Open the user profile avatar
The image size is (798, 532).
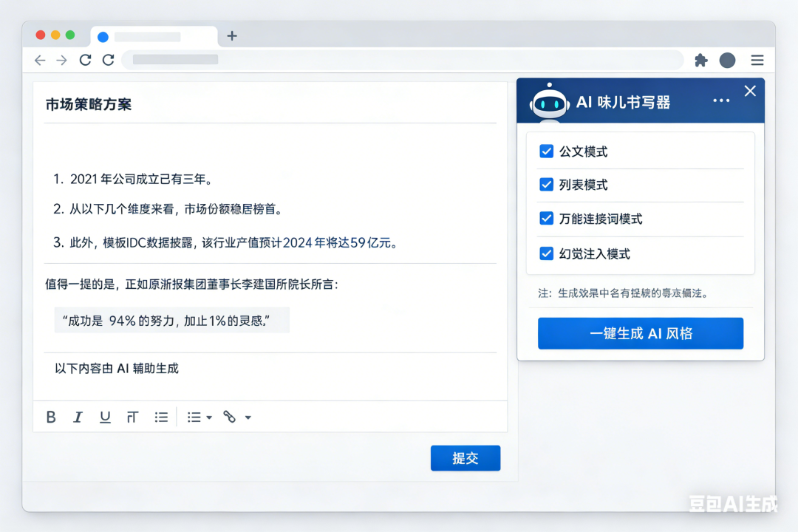(727, 60)
